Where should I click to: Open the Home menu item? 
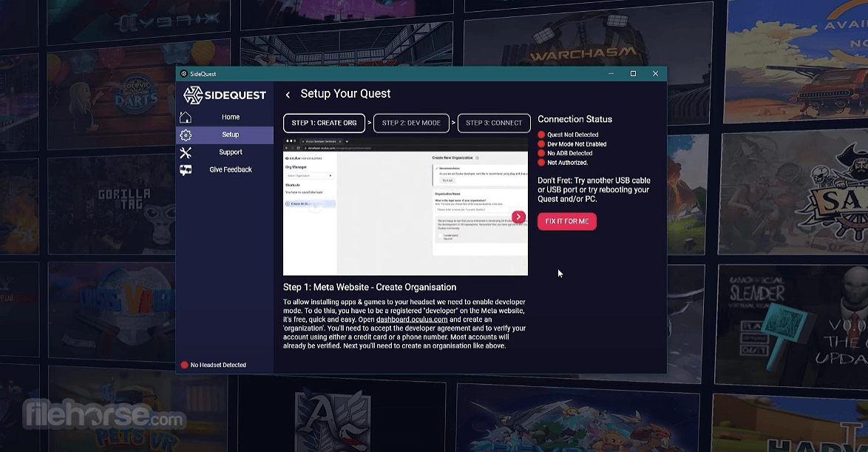tap(225, 117)
